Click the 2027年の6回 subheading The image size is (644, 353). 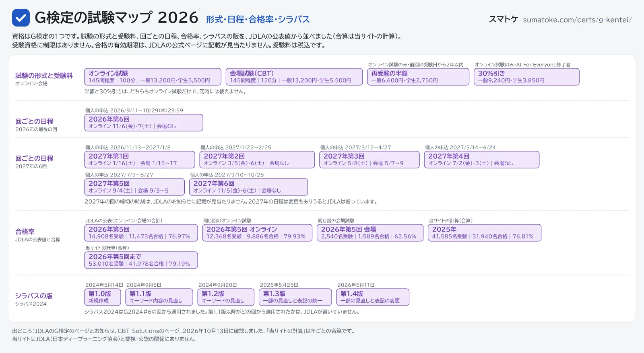click(31, 166)
